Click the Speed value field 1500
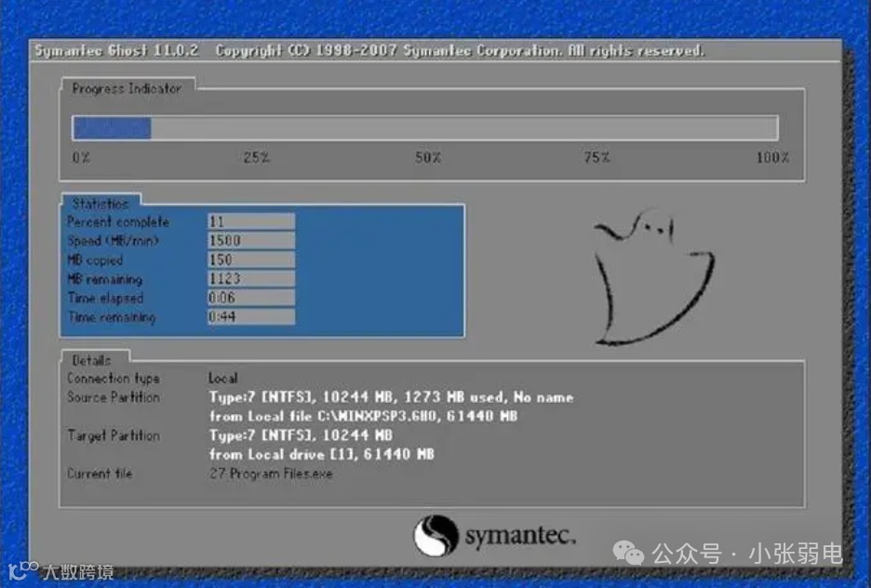 (x=251, y=240)
